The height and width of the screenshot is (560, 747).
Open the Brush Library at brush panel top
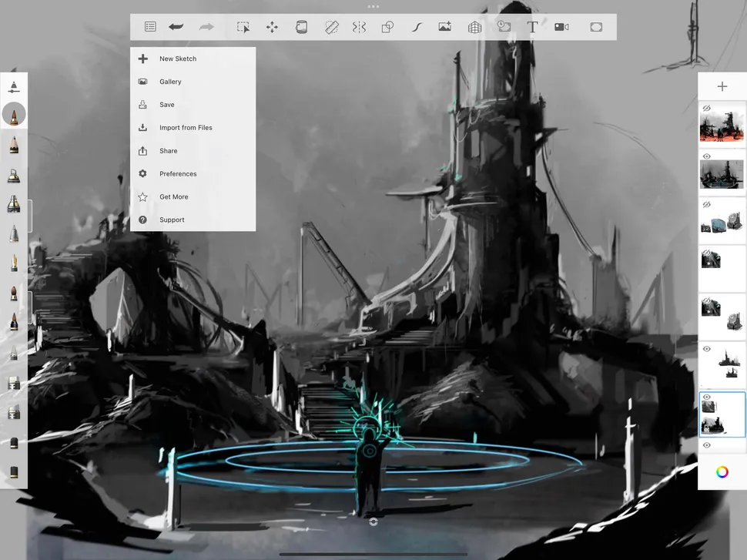[14, 87]
